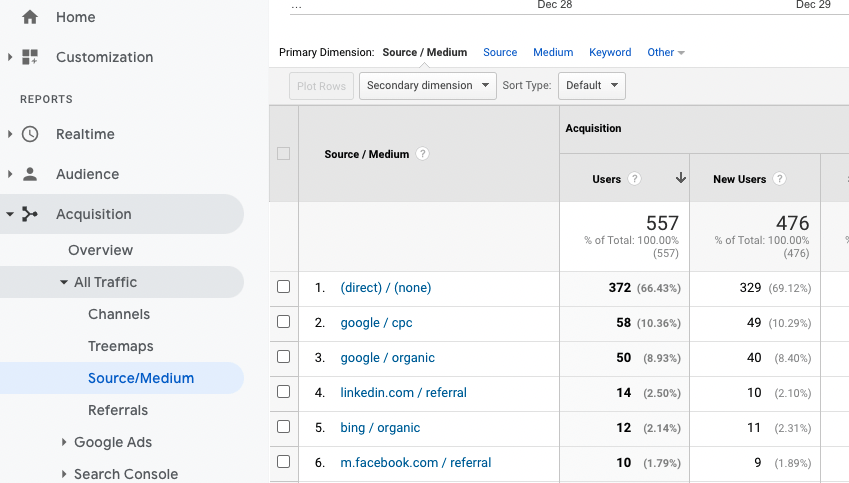Click help icon next to New Users column

point(780,179)
